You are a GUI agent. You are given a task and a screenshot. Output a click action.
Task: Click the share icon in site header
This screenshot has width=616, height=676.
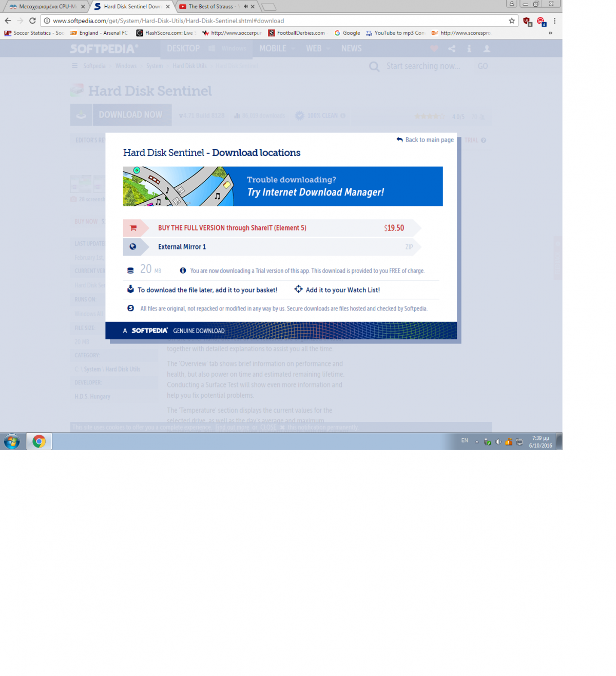pos(452,48)
